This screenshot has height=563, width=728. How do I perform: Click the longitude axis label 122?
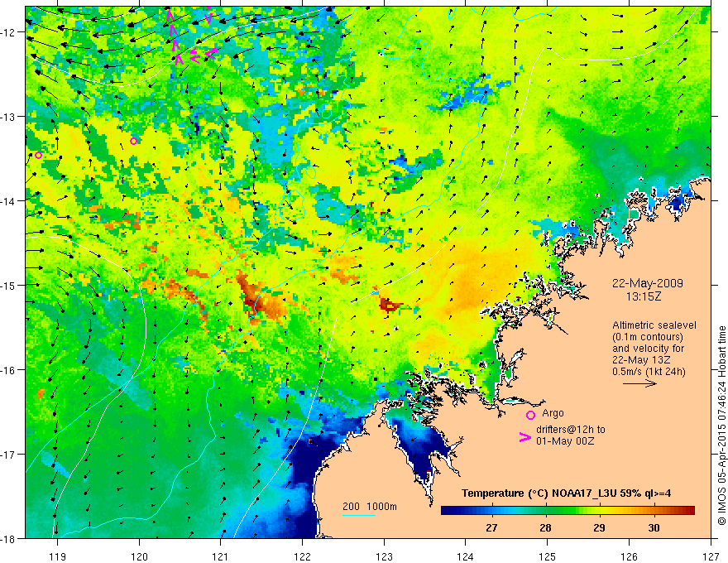point(302,556)
